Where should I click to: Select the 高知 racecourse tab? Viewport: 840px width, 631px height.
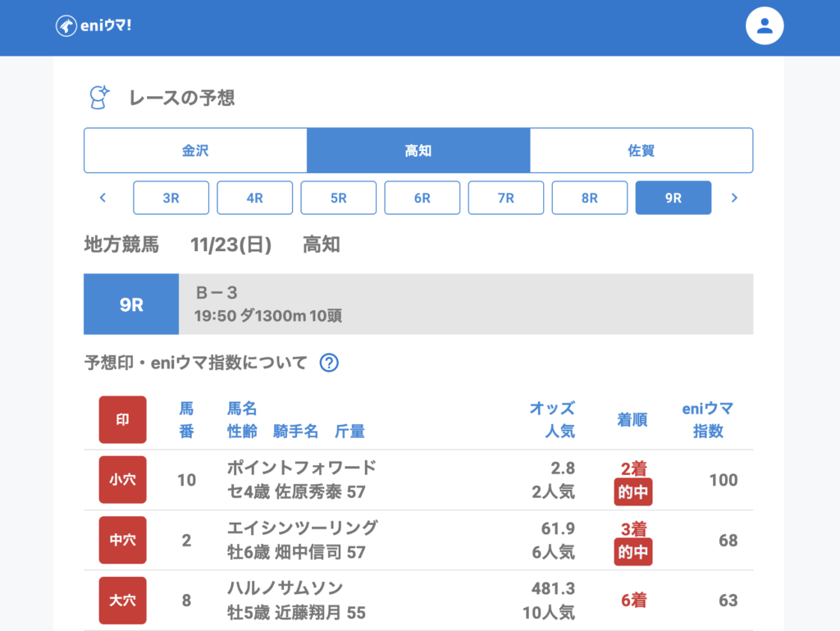[x=418, y=151]
